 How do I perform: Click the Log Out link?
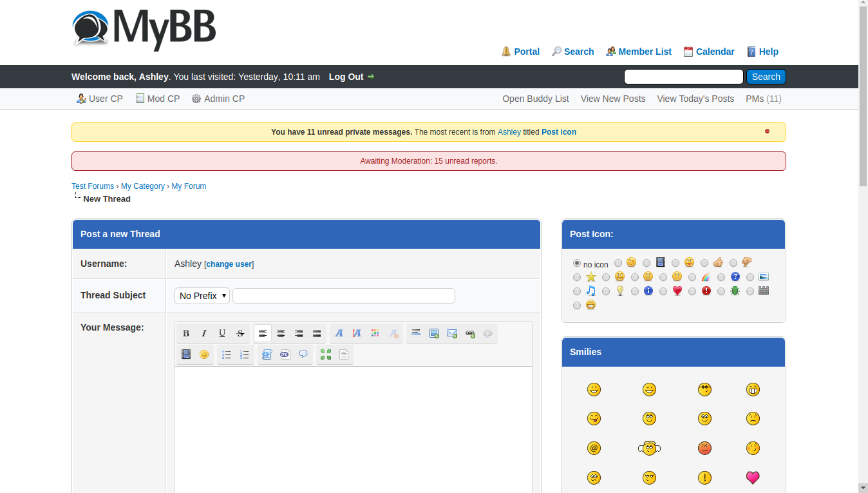pyautogui.click(x=346, y=77)
